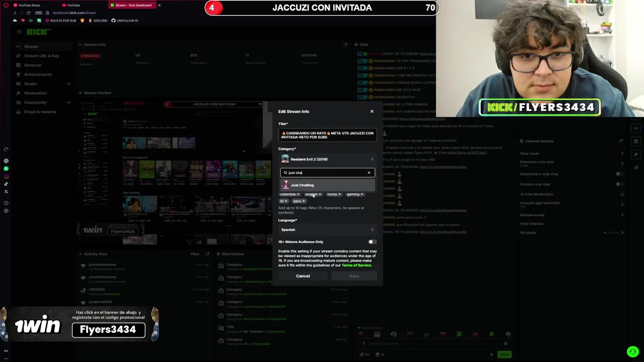
Task: Open the Opera sidebar WhatsApp icon
Action: pos(6,168)
